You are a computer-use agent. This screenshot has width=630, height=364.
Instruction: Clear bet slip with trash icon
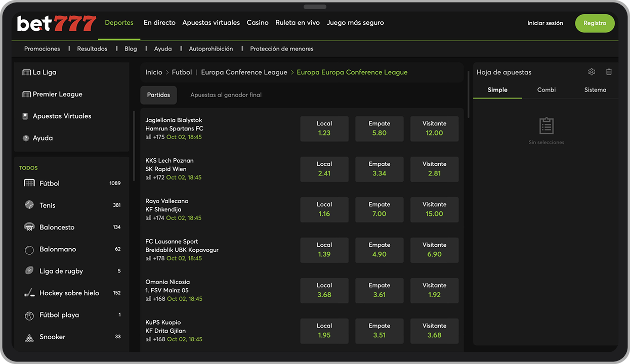(x=609, y=72)
